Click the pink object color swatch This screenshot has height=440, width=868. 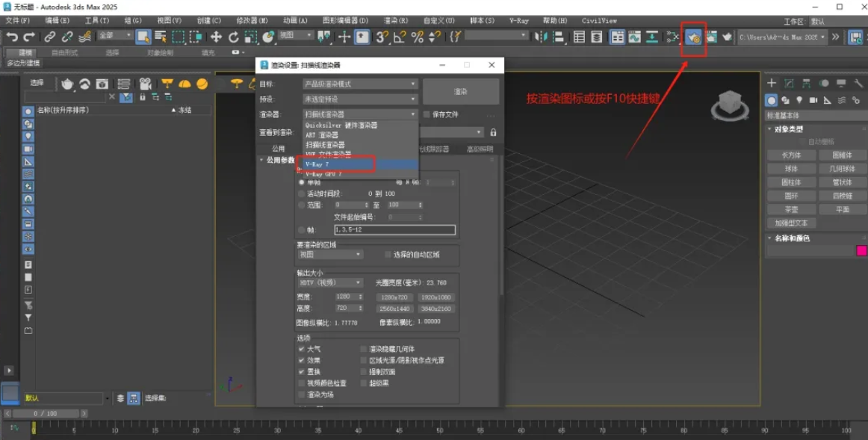(861, 251)
